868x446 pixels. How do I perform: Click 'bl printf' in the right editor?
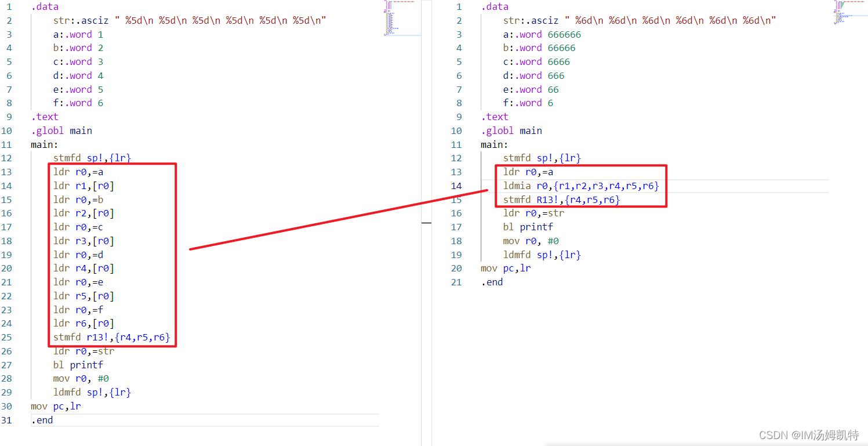(528, 227)
